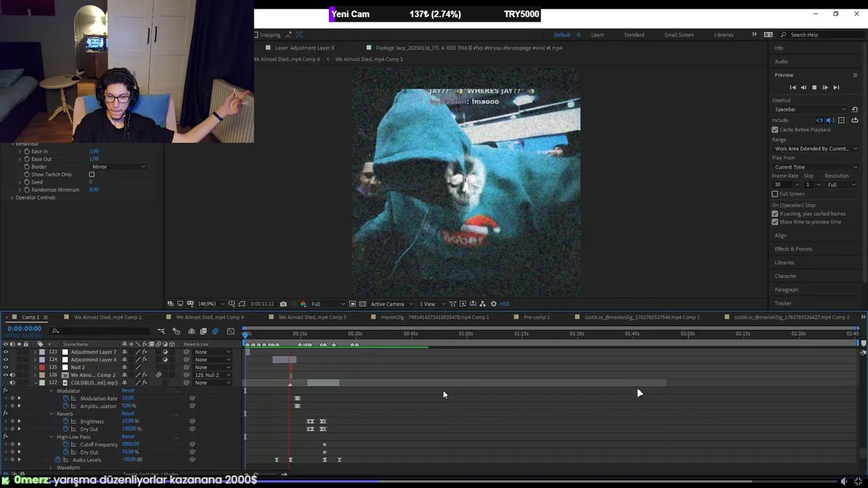Open the Character panel
868x488 pixels.
tap(786, 276)
